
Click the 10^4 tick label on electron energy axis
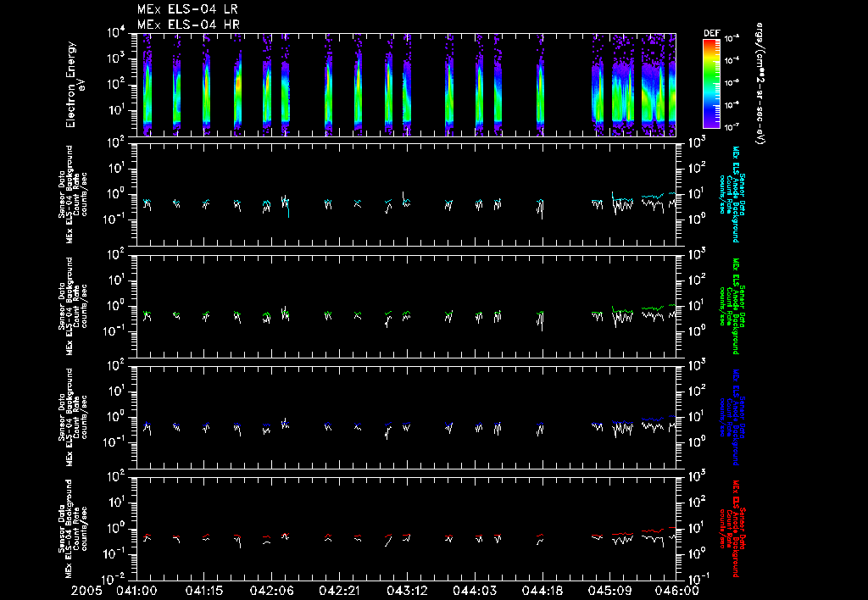pos(116,33)
